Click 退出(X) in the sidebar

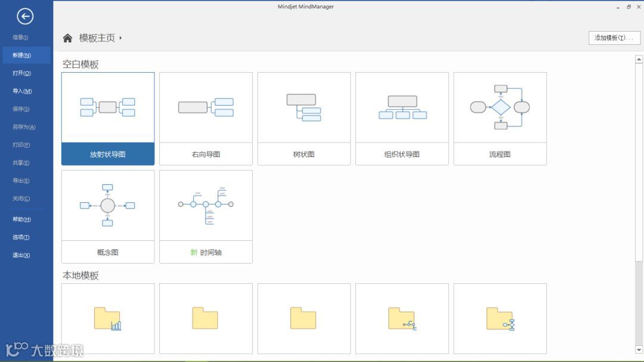21,255
